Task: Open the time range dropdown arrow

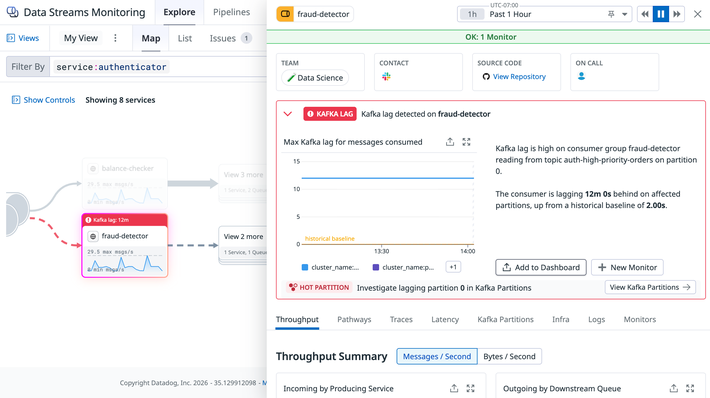Action: click(624, 14)
